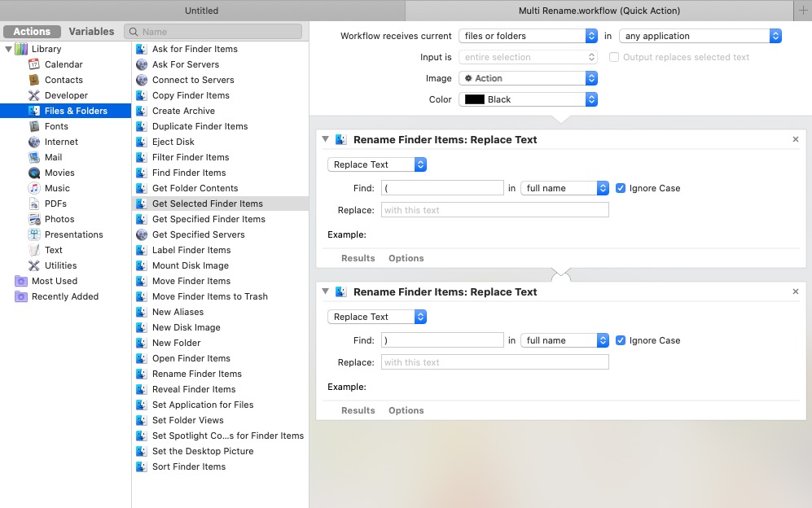Image resolution: width=812 pixels, height=508 pixels.
Task: Click the Eject Disk action icon
Action: tap(142, 142)
